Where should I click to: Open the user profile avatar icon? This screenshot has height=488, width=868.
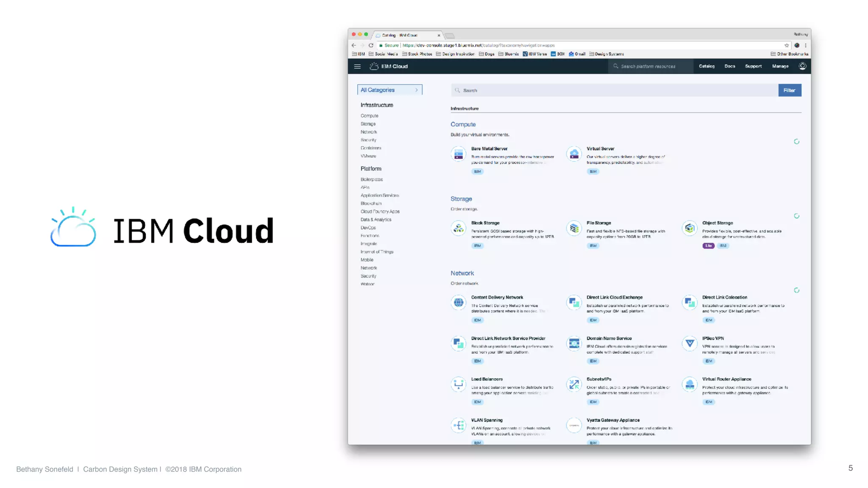(x=802, y=66)
